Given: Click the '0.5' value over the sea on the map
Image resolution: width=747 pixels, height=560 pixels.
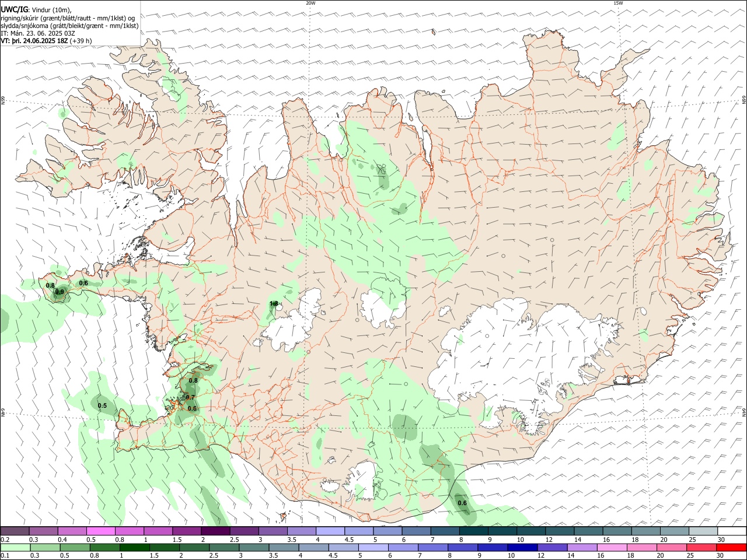Looking at the screenshot, I should point(102,406).
